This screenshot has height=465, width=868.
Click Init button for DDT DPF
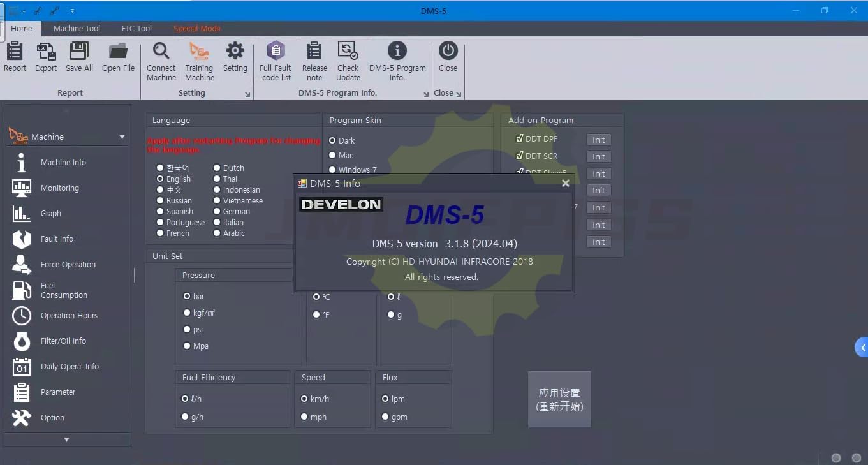point(599,140)
